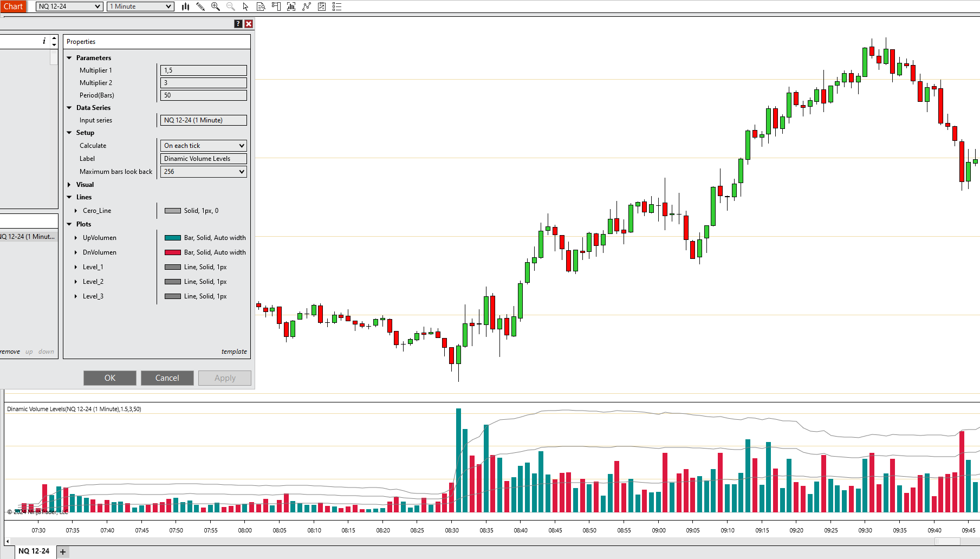
Task: Open the Data Box icon
Action: pos(260,6)
